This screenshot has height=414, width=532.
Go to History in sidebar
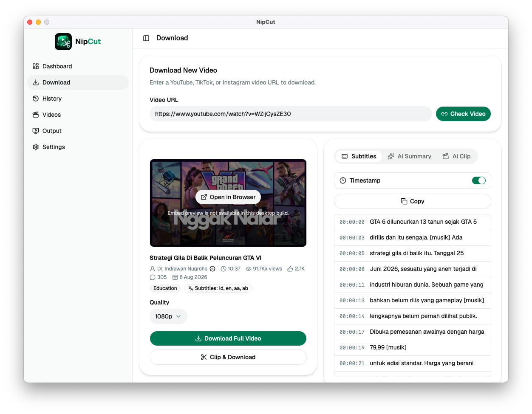pyautogui.click(x=78, y=99)
